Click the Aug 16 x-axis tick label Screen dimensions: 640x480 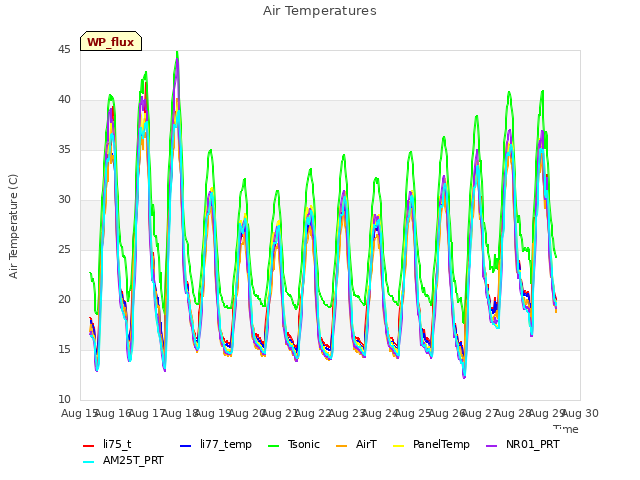click(113, 414)
